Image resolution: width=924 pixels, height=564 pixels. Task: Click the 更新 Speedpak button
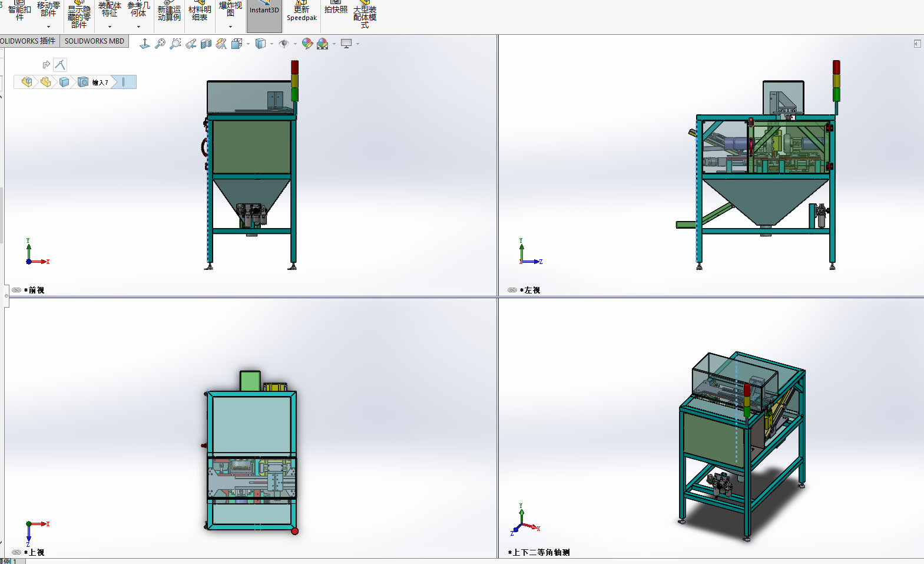(302, 13)
